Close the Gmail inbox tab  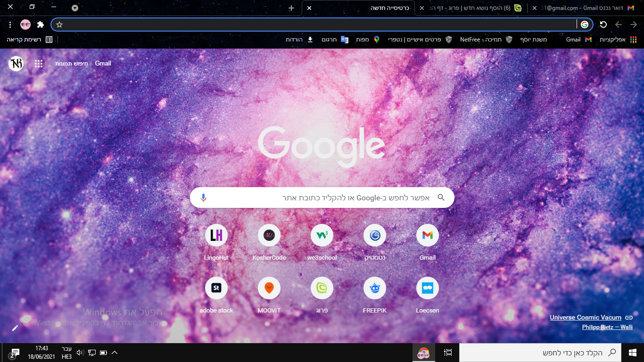[x=535, y=8]
